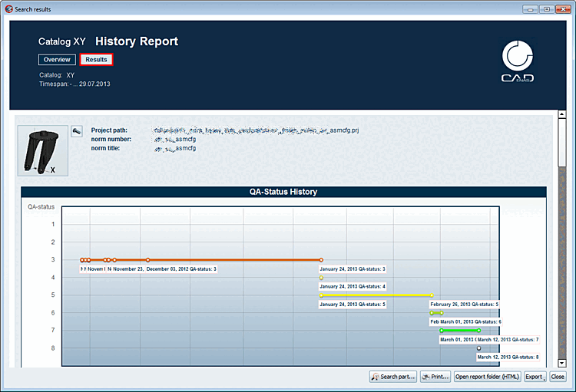
Task: Select the March 12, 2013 QA-status 8 point
Action: 478,348
